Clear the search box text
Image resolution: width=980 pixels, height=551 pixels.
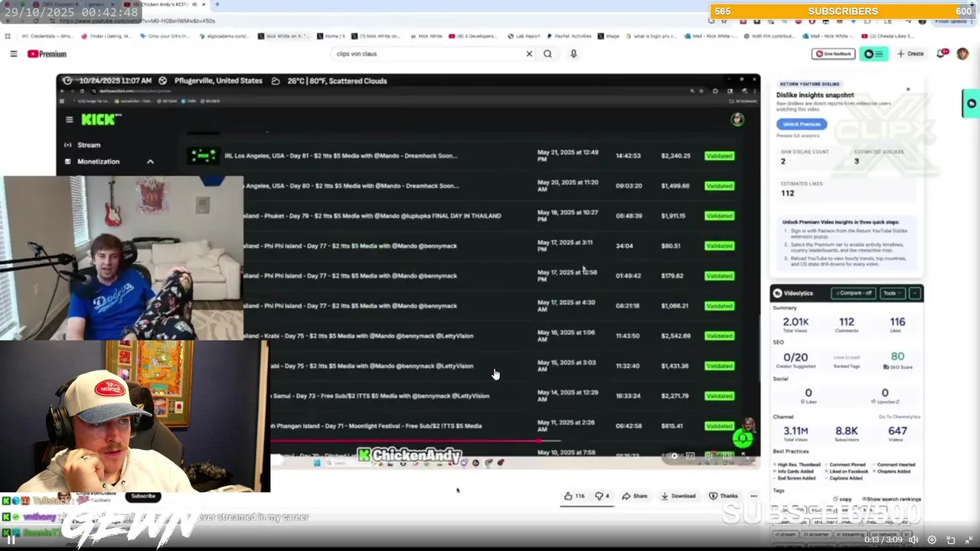[528, 54]
